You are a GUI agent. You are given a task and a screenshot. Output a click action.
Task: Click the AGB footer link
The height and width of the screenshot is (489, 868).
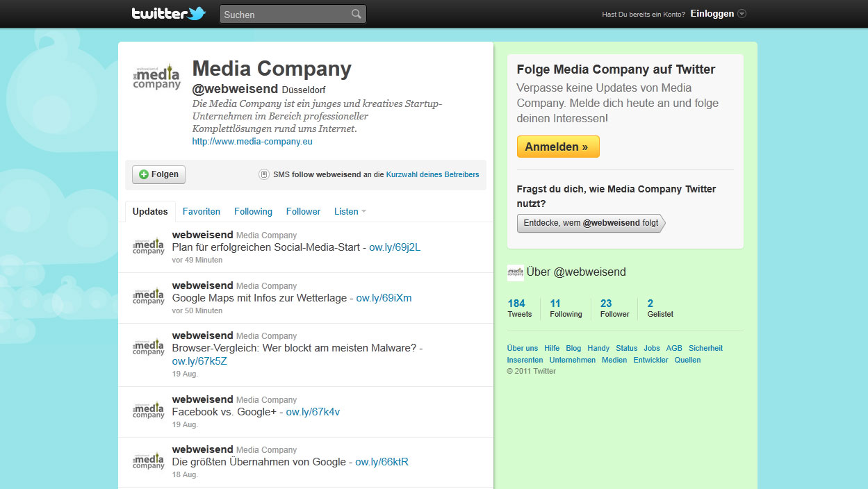[x=674, y=348]
